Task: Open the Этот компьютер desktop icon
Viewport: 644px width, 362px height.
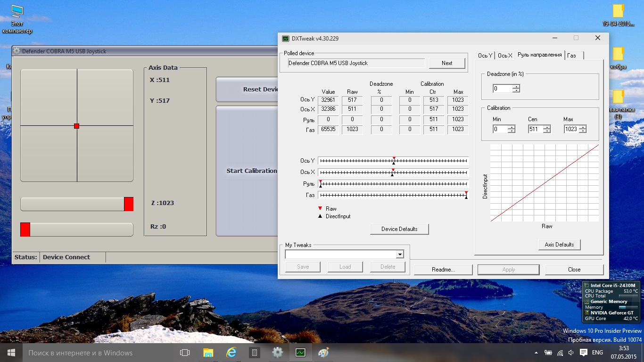Action: pyautogui.click(x=17, y=19)
